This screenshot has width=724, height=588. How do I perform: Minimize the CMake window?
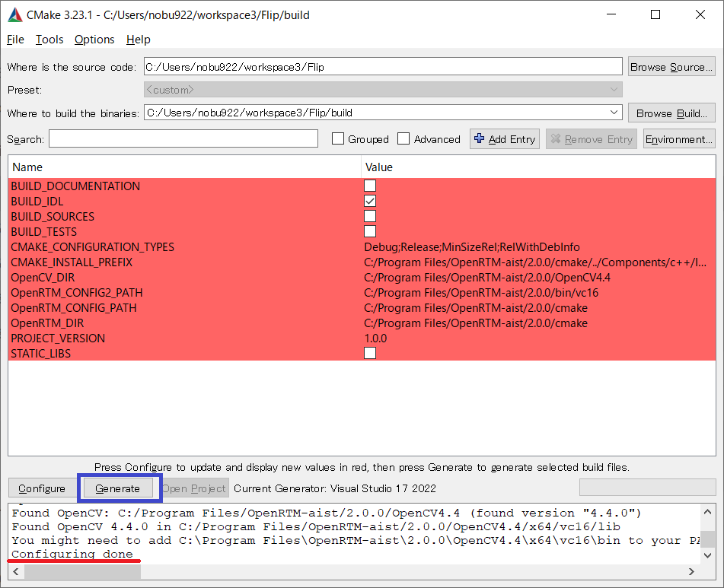click(611, 14)
